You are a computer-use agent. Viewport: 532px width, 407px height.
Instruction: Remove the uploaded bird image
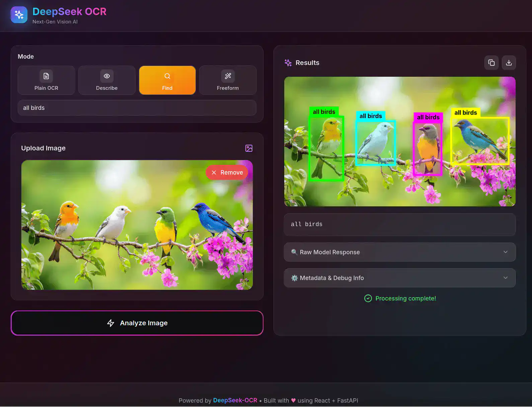pos(227,173)
